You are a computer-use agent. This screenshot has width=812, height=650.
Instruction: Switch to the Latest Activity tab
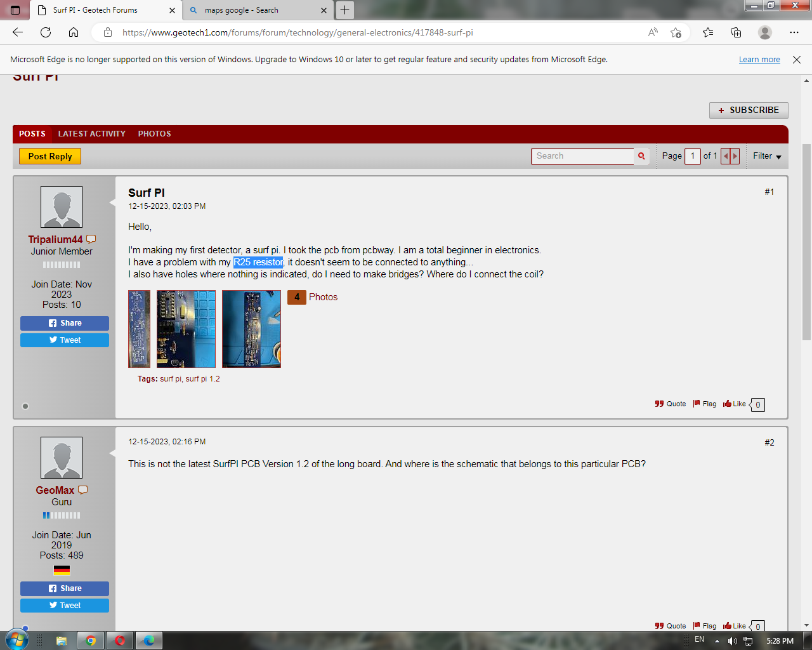(92, 134)
